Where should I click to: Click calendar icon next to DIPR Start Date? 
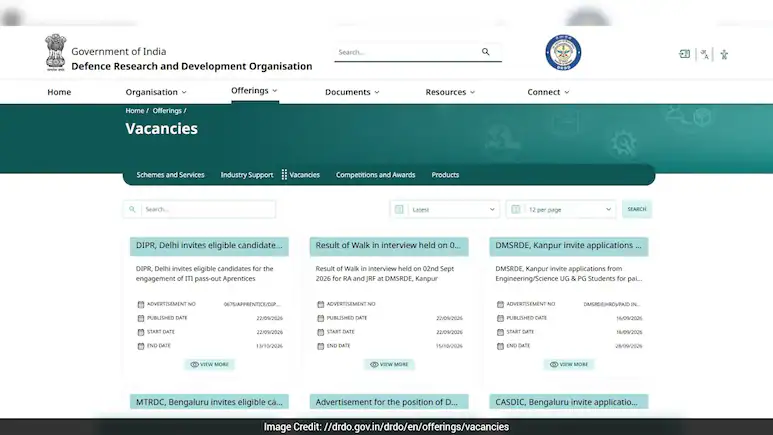click(141, 332)
